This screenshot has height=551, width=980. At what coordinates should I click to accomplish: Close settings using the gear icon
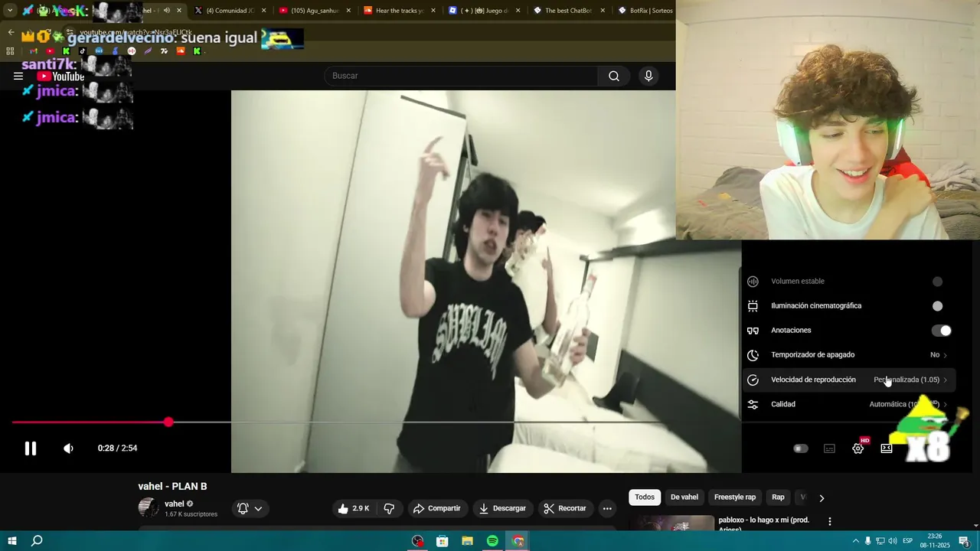pyautogui.click(x=858, y=448)
